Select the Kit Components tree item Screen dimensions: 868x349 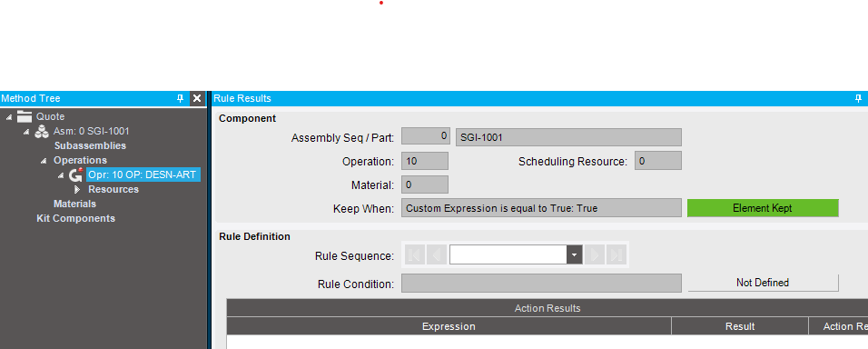click(76, 218)
